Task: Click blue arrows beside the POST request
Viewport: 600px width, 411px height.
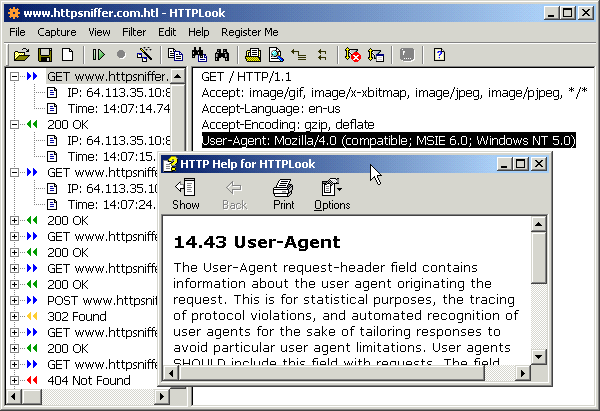Action: [x=33, y=300]
